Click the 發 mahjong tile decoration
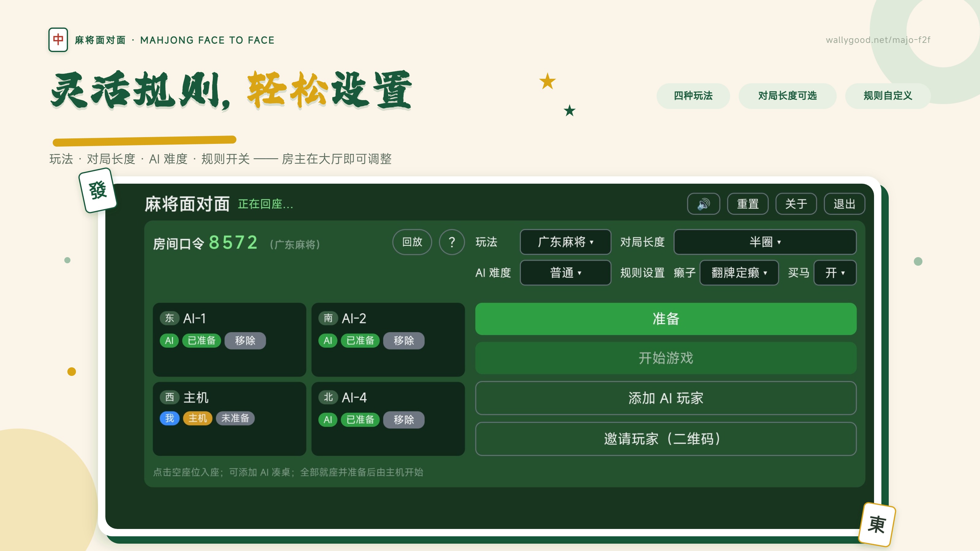The height and width of the screenshot is (551, 980). point(98,190)
